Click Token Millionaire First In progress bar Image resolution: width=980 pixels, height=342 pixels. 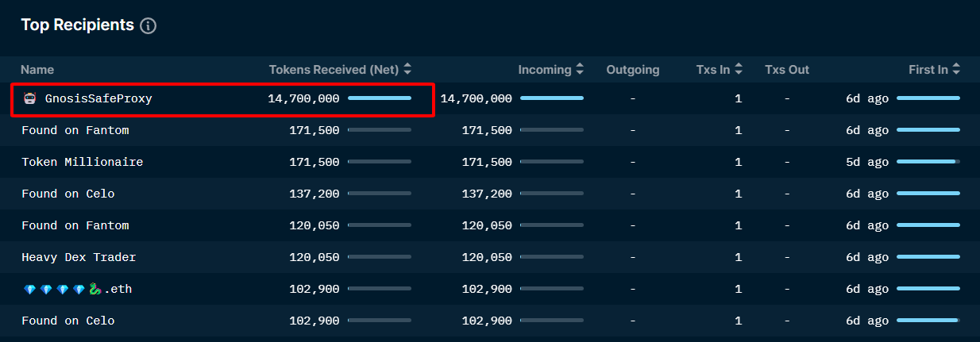[928, 162]
